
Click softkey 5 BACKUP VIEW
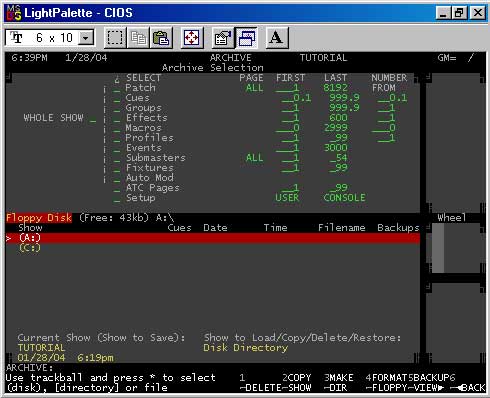pos(429,383)
